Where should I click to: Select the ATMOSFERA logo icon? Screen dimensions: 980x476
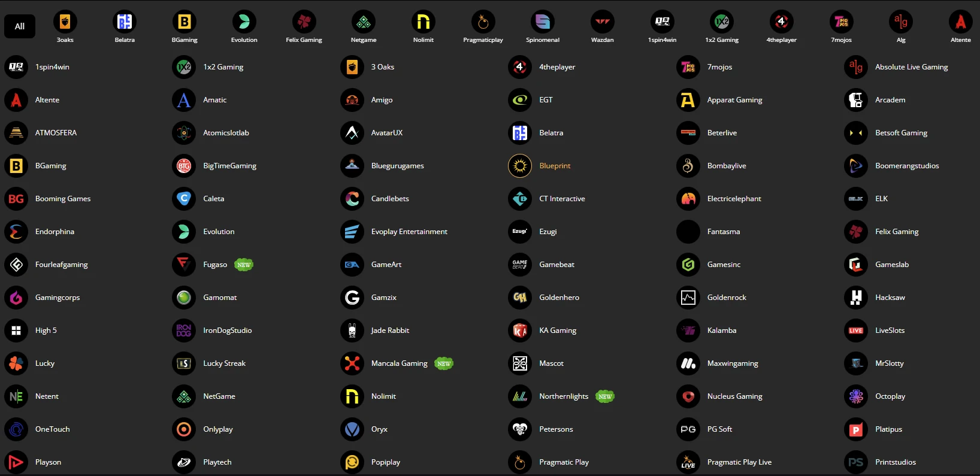16,133
